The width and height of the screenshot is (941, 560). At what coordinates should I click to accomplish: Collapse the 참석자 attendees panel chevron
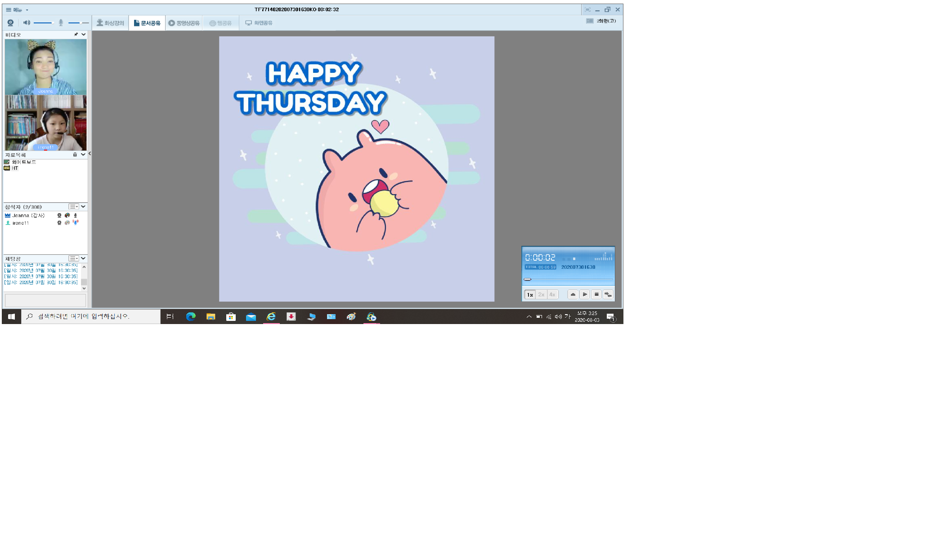tap(83, 206)
